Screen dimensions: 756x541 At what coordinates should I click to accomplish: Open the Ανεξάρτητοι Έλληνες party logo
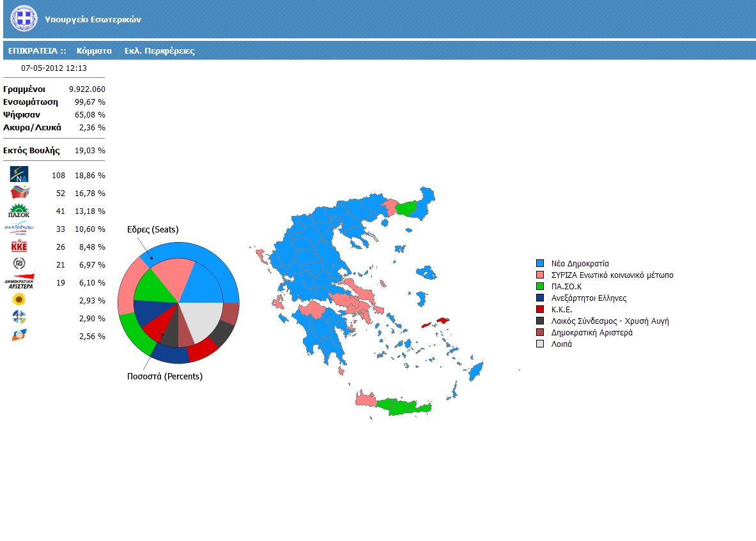pyautogui.click(x=19, y=229)
